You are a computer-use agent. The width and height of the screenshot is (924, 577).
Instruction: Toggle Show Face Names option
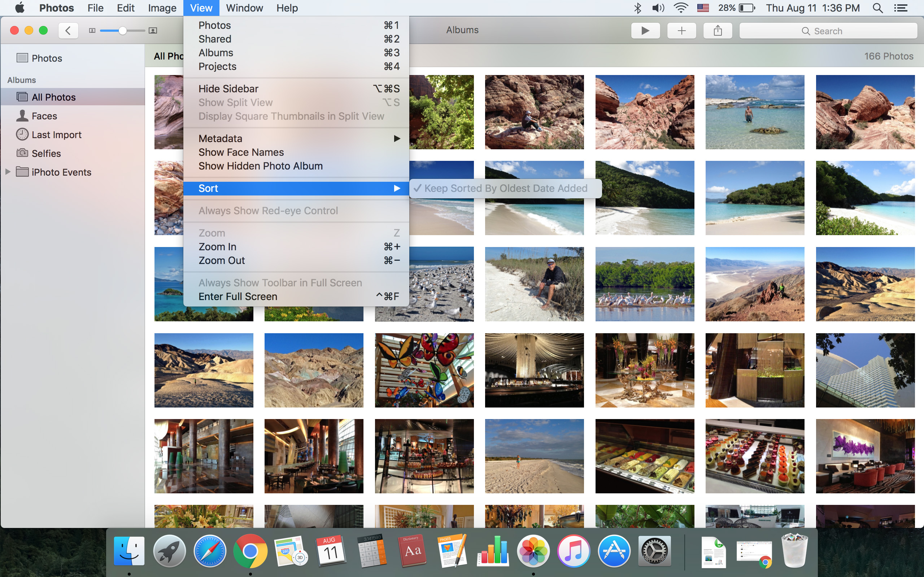241,152
